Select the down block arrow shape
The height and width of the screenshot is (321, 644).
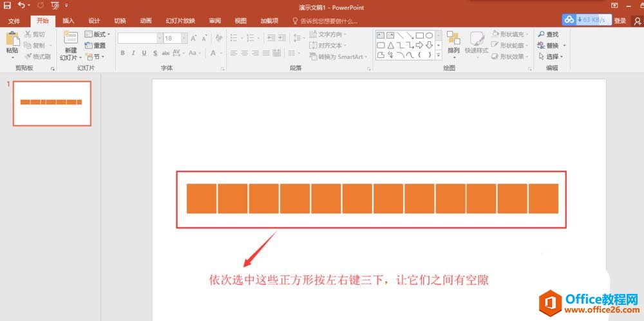429,45
